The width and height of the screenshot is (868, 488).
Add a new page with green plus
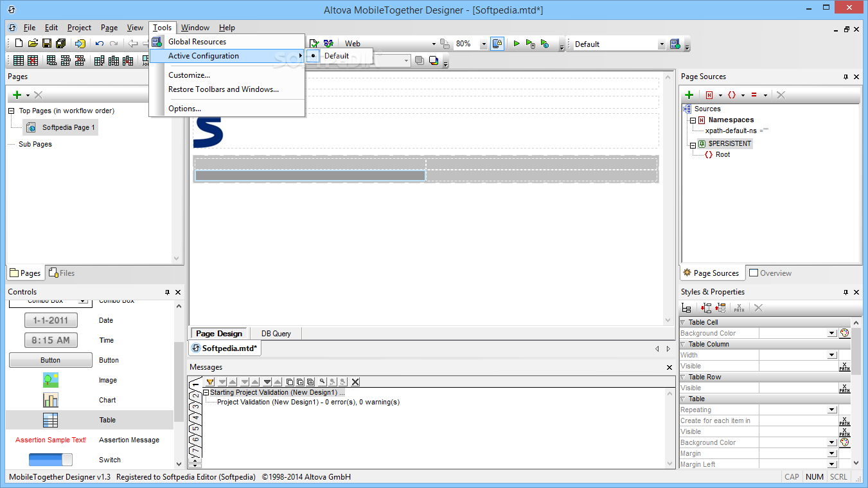(17, 95)
